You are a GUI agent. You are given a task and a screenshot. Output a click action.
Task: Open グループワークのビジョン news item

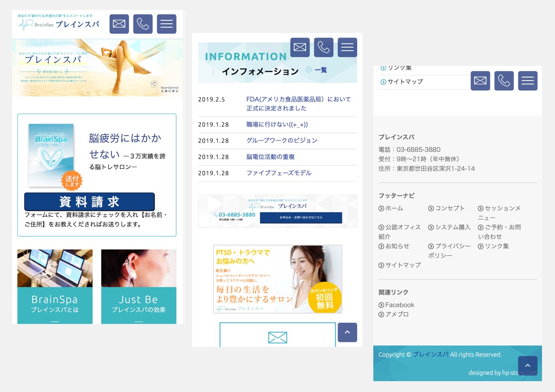click(x=282, y=140)
